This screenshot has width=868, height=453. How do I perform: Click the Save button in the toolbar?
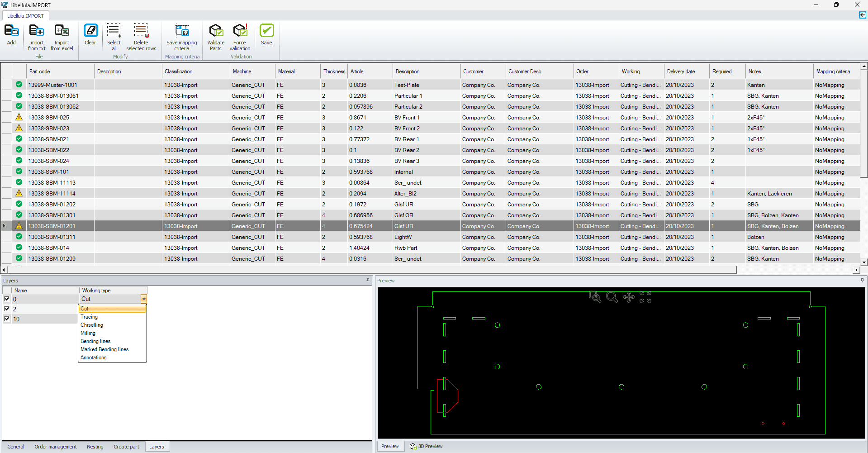pos(266,35)
